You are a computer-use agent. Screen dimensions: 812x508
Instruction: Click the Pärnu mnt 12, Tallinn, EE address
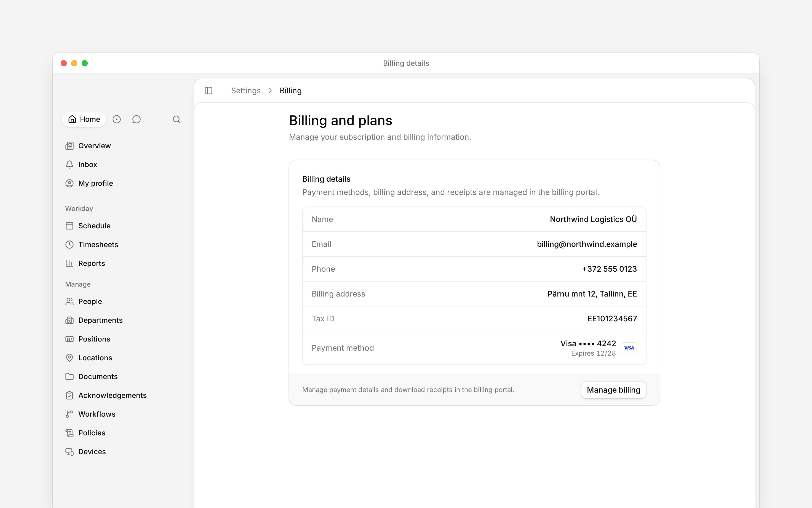(x=592, y=294)
